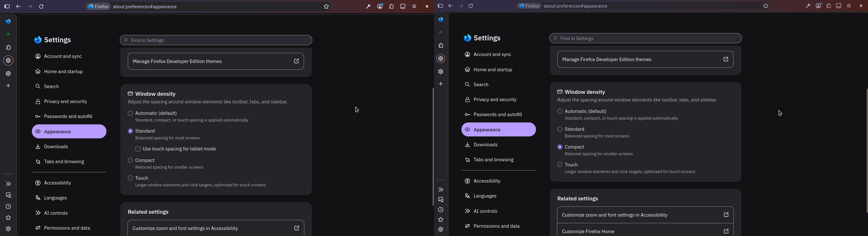Open history clock in left window sidebar
The width and height of the screenshot is (868, 236).
[x=8, y=207]
